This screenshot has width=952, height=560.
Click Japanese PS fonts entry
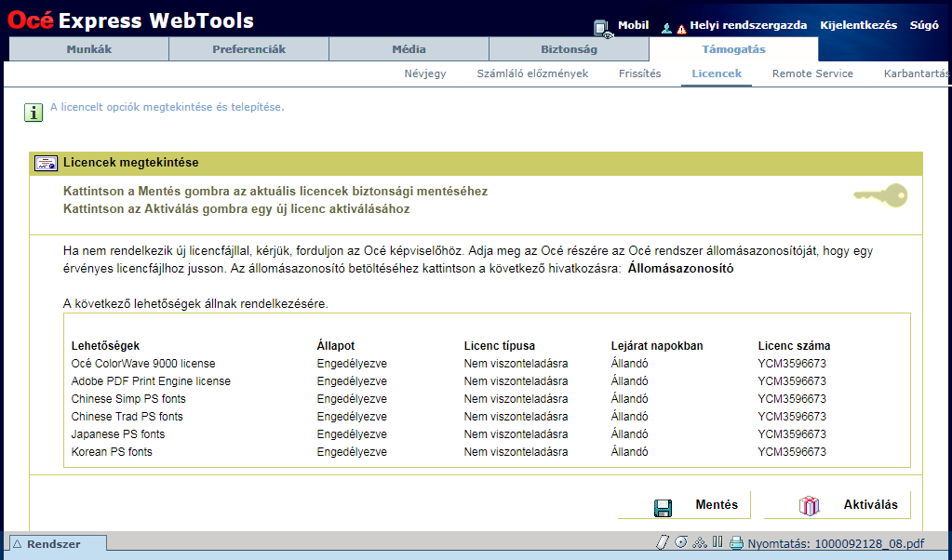click(118, 433)
